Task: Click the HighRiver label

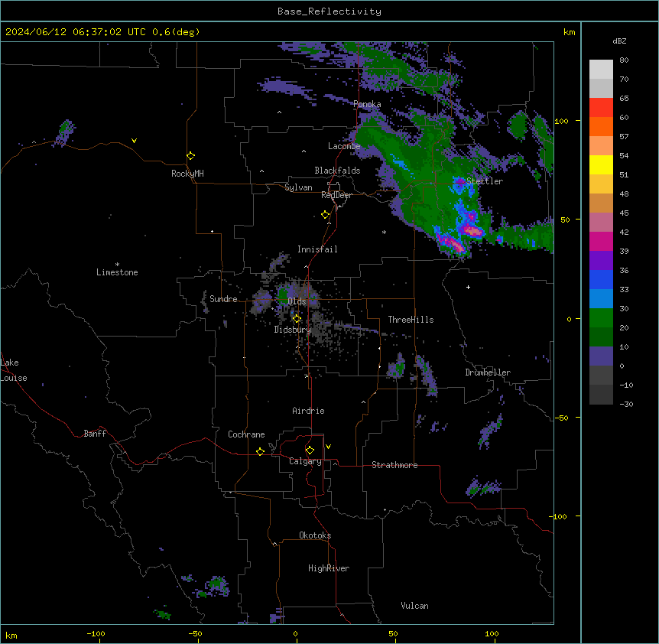Action: point(329,568)
